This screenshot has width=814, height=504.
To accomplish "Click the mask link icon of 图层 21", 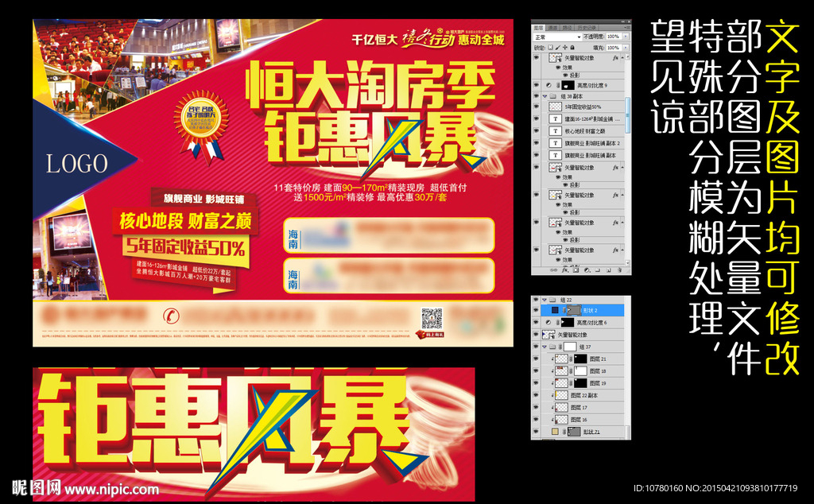I will (x=571, y=359).
